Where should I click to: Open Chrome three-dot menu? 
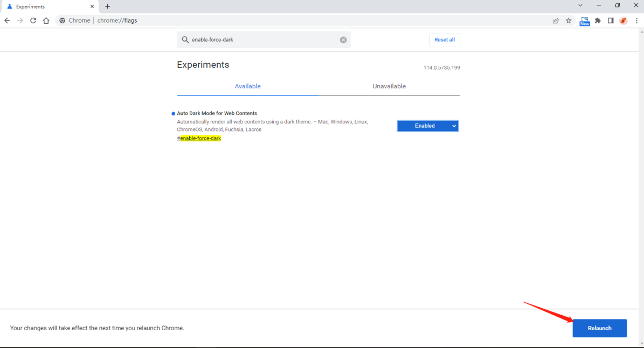tap(636, 20)
